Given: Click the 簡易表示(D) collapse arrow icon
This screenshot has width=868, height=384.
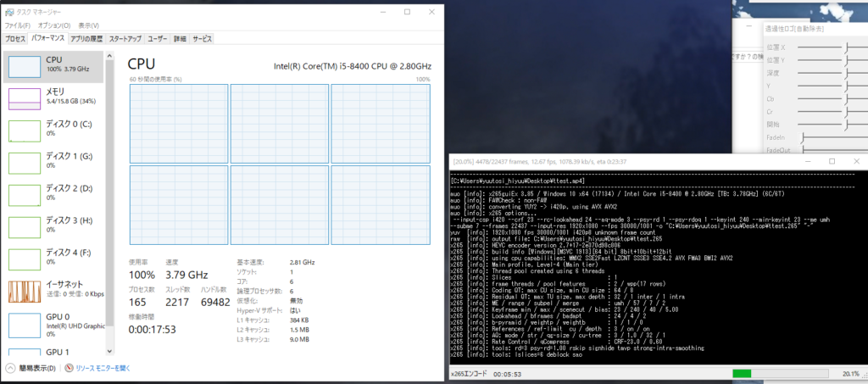Looking at the screenshot, I should click(10, 368).
